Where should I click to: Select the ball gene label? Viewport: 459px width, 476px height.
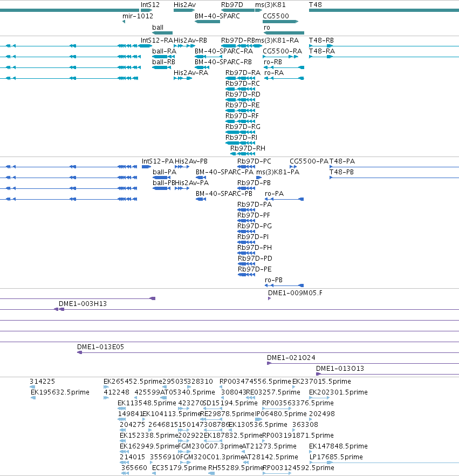157,28
